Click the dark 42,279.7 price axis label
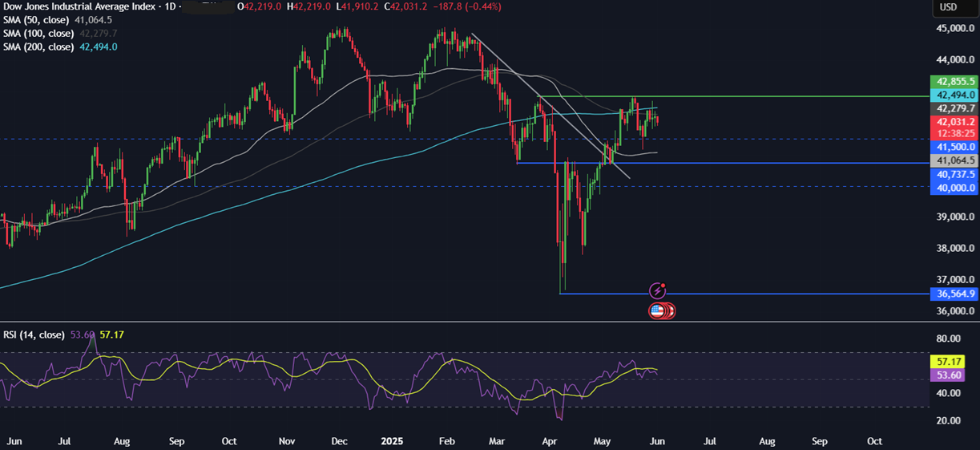Viewport: 980px width, 450px height. click(x=954, y=108)
